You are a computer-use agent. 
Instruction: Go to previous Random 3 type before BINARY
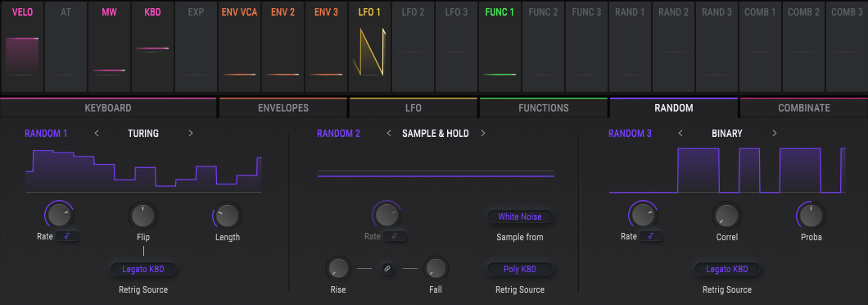[x=680, y=133]
